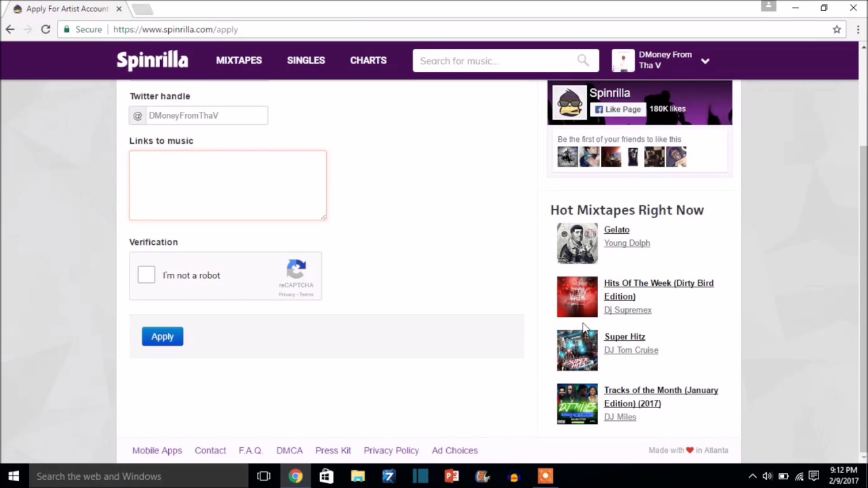868x488 pixels.
Task: Open the Action Center notifications icon
Action: [814, 476]
